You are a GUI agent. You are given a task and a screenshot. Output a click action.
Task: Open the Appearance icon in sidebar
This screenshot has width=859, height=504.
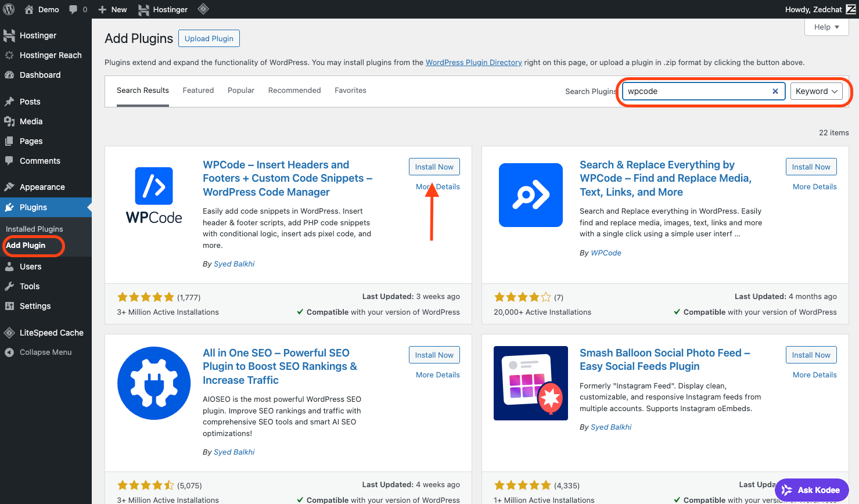point(12,186)
